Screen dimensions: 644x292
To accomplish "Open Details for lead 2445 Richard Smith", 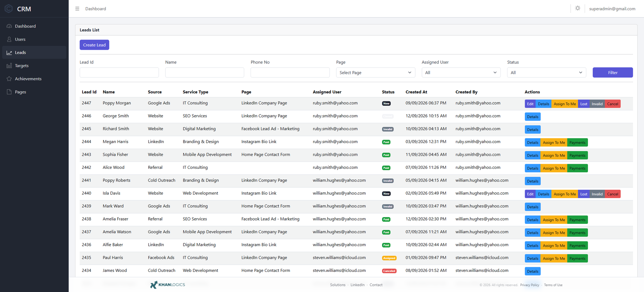I will point(533,130).
